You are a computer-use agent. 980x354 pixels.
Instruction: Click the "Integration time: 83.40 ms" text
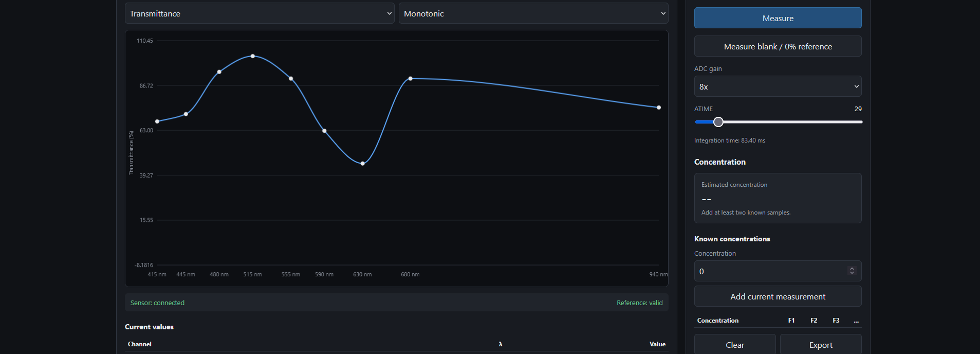(x=730, y=140)
